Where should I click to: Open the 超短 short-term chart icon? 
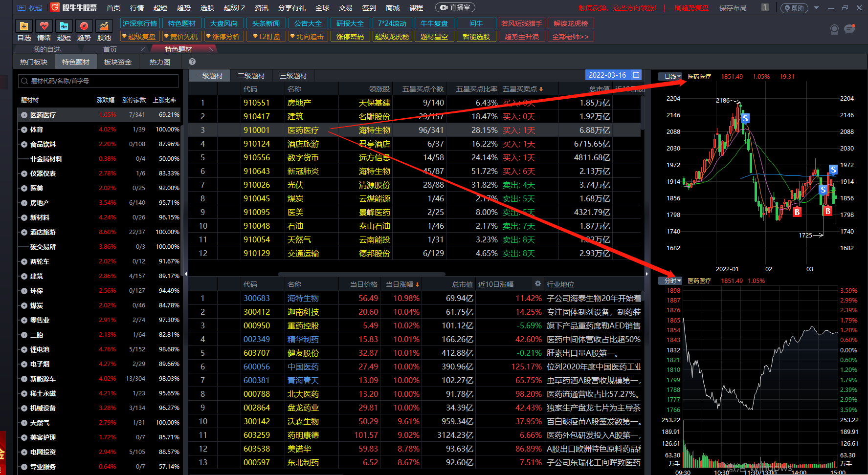point(64,26)
